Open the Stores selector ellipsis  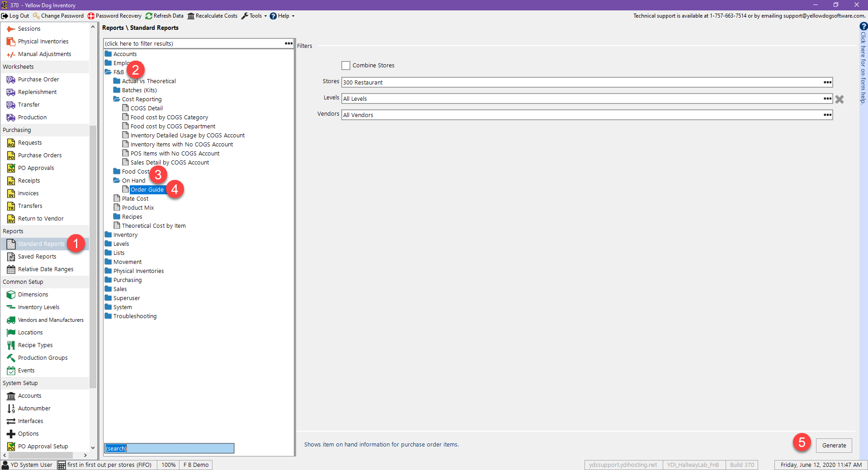[x=827, y=82]
